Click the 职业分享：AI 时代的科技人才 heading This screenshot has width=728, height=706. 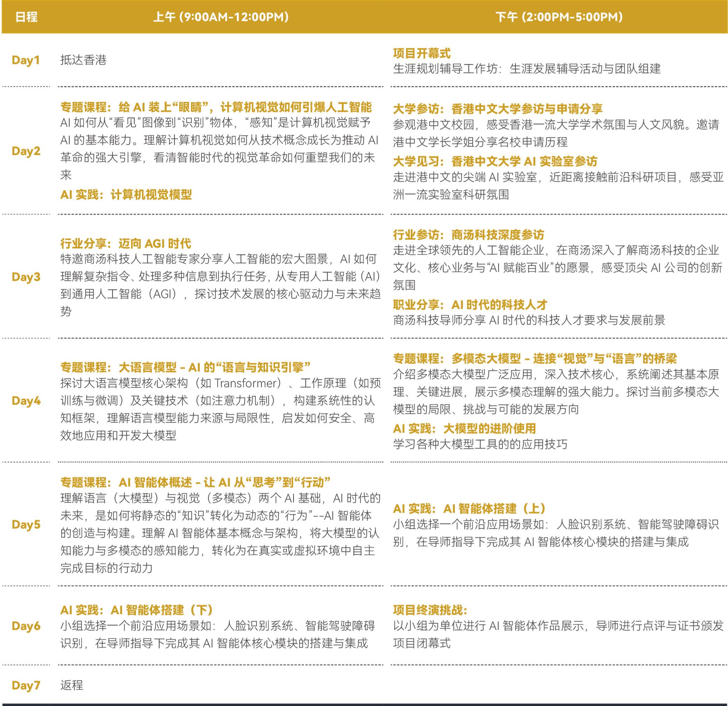[x=470, y=305]
